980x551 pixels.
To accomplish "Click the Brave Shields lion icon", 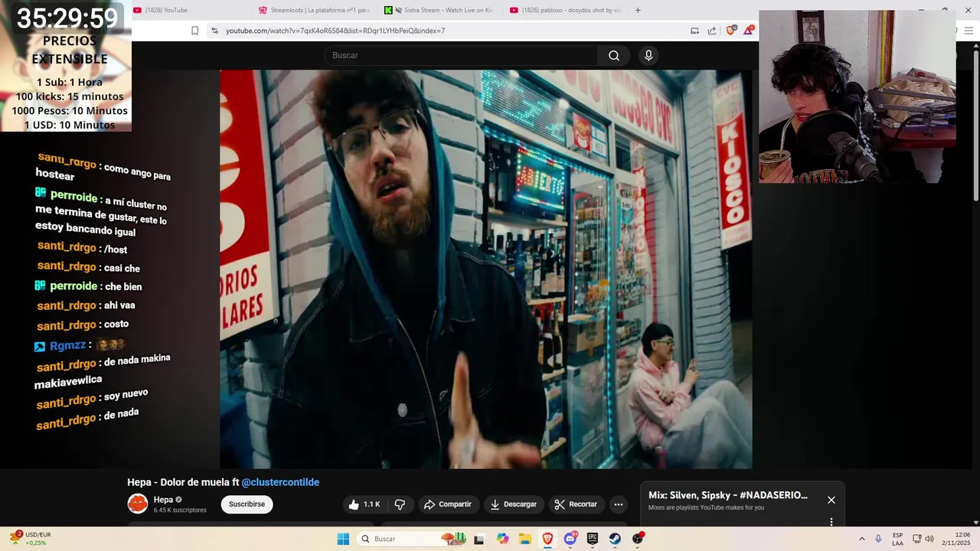I will pyautogui.click(x=732, y=30).
